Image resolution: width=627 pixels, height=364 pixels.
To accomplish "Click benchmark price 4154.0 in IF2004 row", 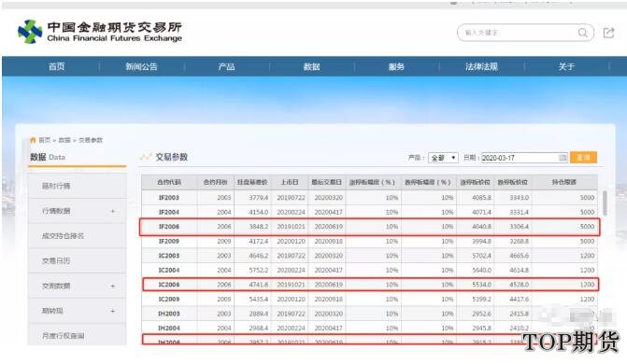I will [x=259, y=212].
